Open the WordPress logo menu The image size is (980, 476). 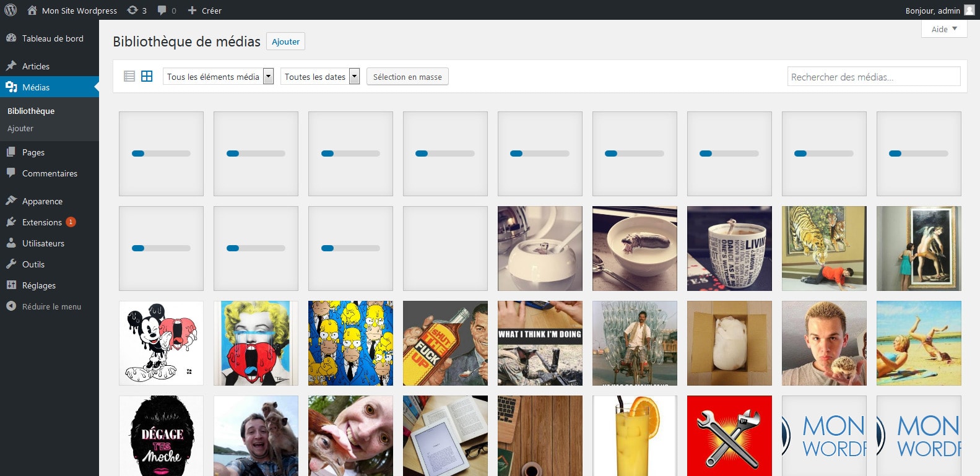(x=11, y=10)
